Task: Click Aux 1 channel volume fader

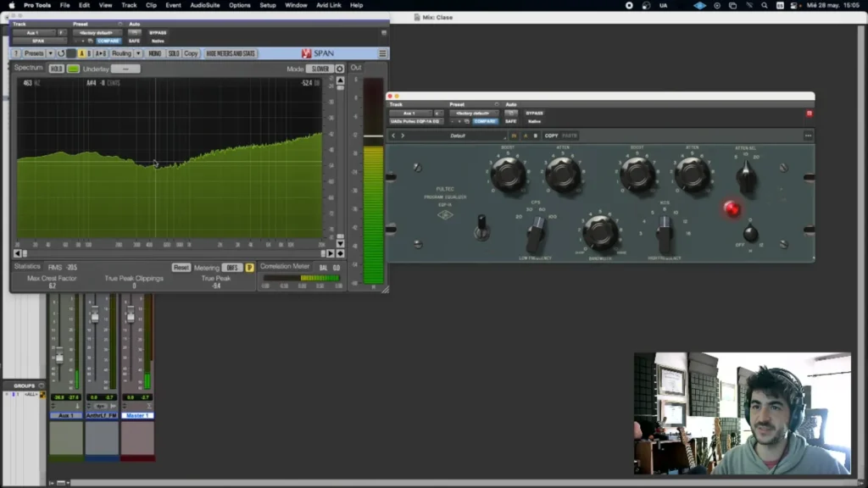Action: 59,357
